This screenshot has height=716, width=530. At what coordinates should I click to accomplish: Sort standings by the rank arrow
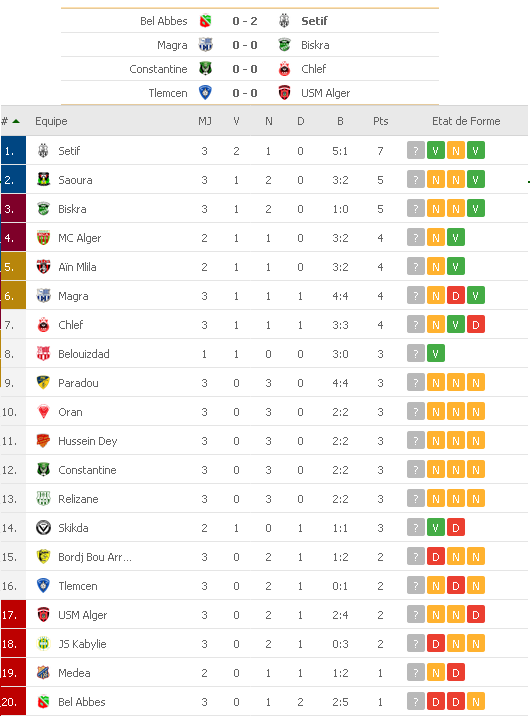(16, 121)
